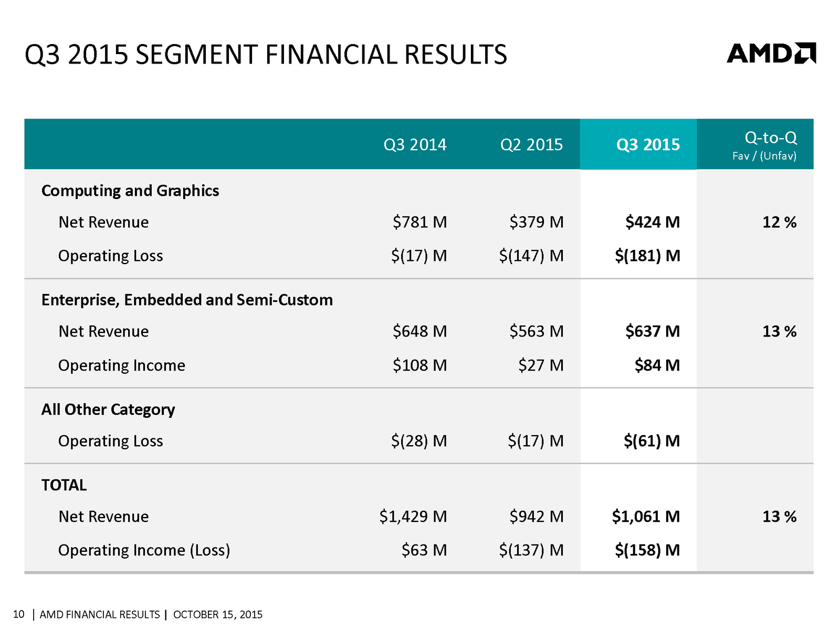The height and width of the screenshot is (630, 840).
Task: Click the October 15, 2015 footer date
Action: (218, 614)
